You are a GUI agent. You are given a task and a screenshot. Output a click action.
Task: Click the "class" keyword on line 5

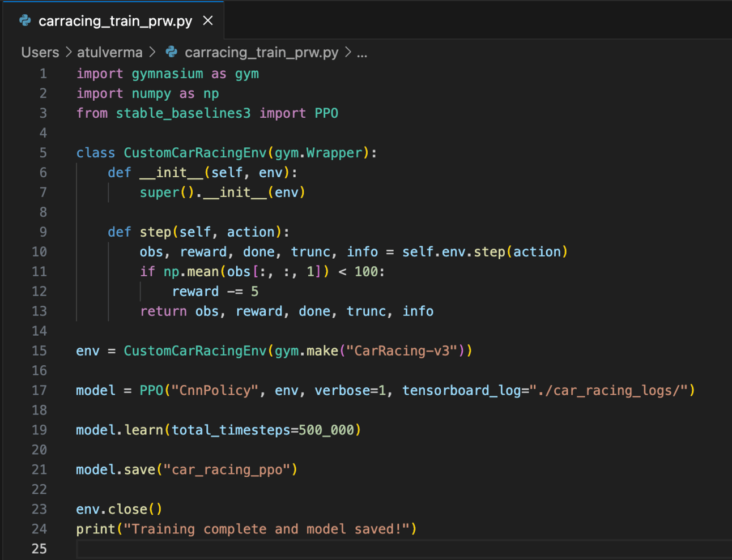(96, 153)
